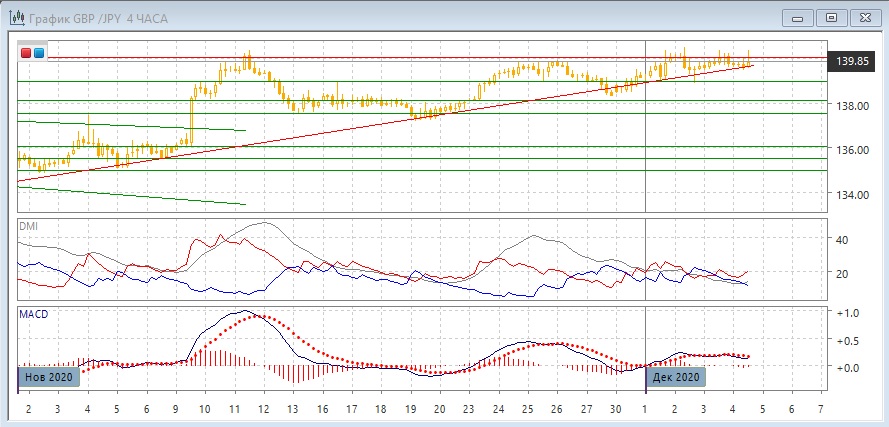Click the MACD axis value +1.0
The height and width of the screenshot is (427, 889).
846,313
